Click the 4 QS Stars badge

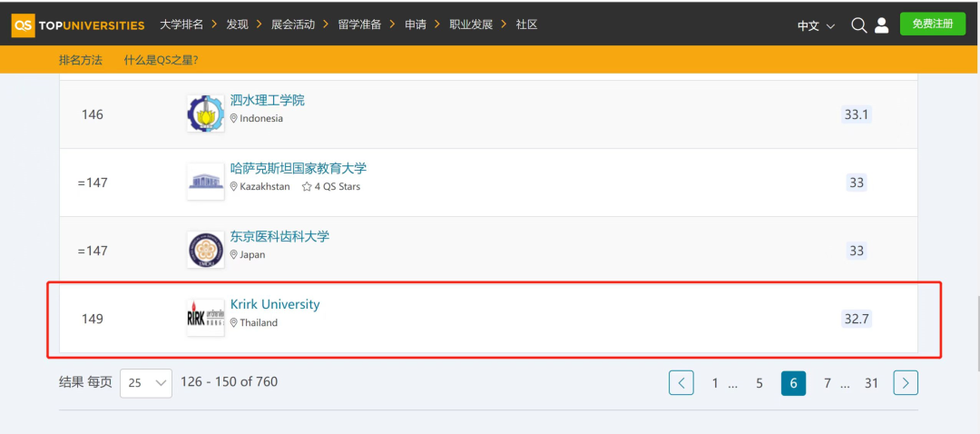(x=331, y=186)
